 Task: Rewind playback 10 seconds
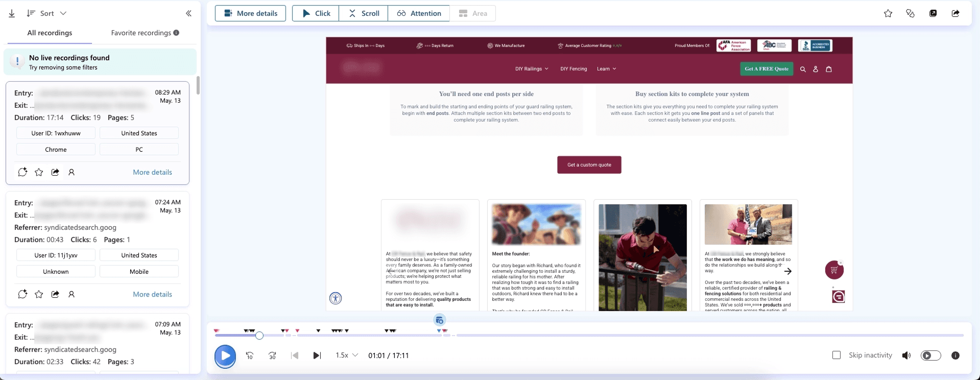(250, 355)
